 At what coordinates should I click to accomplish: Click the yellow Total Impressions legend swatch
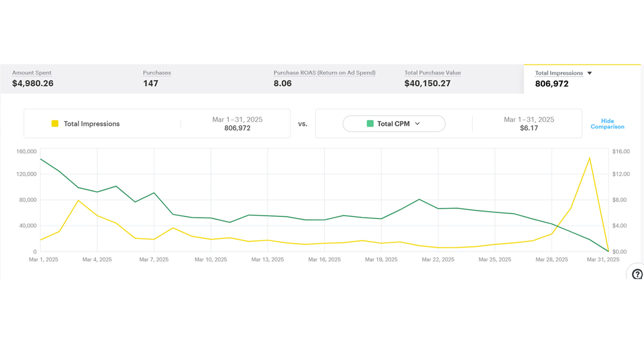55,124
